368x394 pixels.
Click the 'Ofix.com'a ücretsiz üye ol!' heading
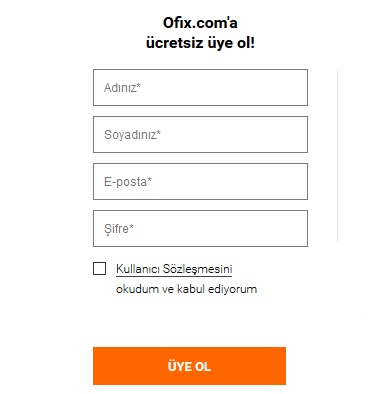[x=200, y=33]
